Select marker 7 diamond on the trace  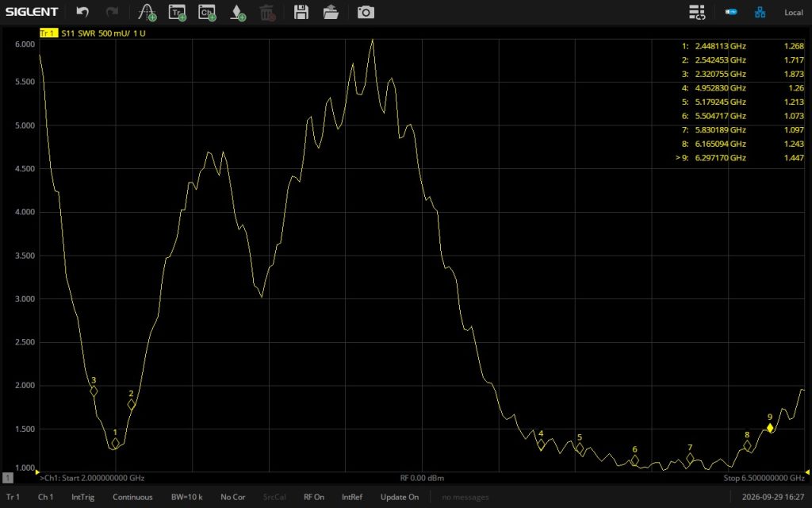click(690, 458)
